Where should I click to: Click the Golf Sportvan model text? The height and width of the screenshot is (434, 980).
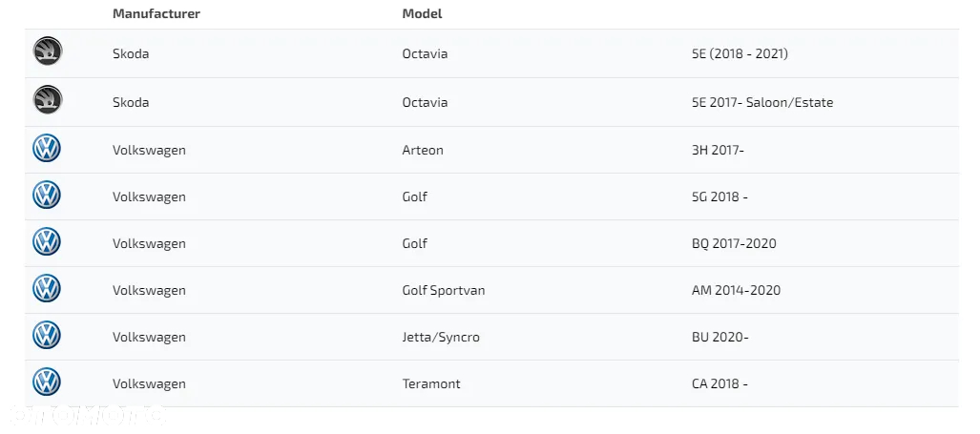443,290
